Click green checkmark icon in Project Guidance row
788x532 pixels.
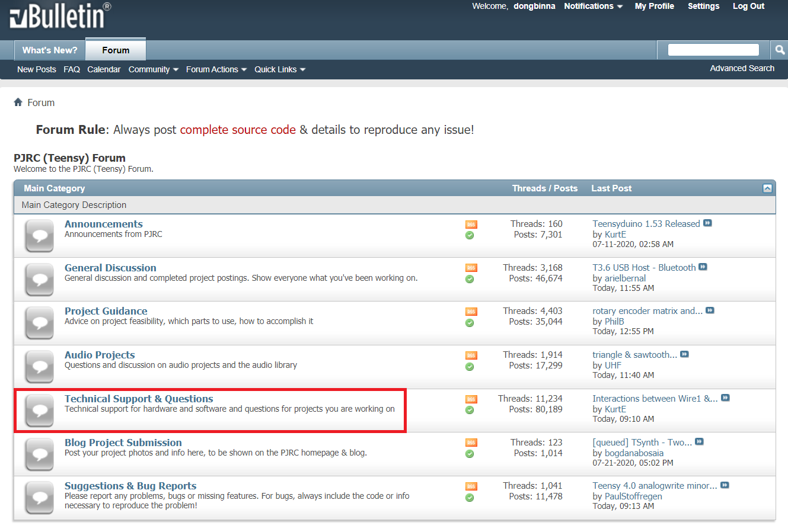(x=470, y=323)
